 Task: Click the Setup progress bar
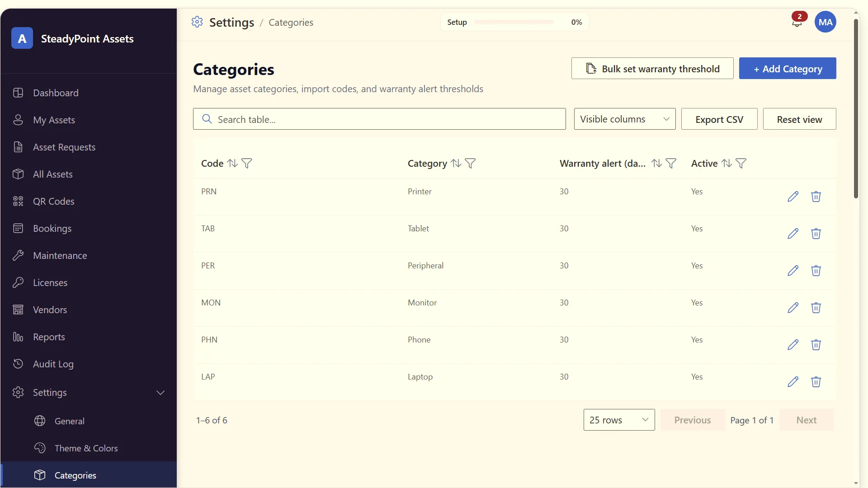[x=514, y=22]
